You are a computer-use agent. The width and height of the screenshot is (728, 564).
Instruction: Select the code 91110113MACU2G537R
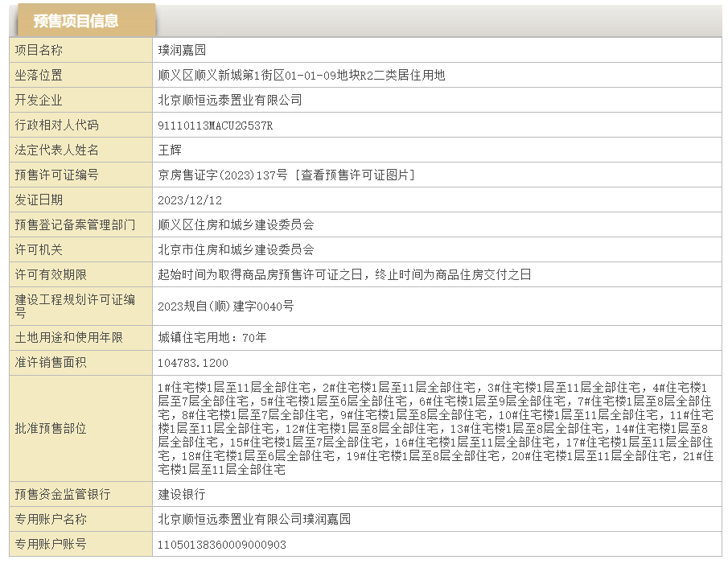coord(215,126)
